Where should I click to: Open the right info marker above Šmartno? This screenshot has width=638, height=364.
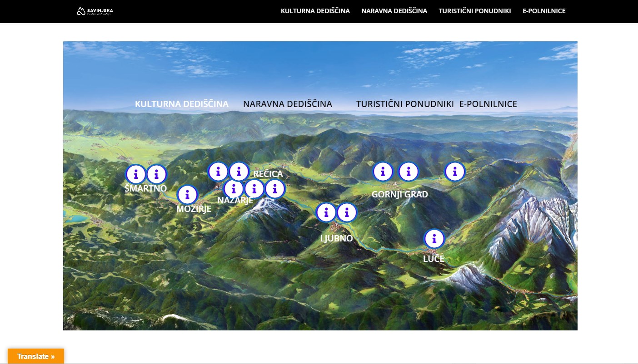[x=157, y=174]
